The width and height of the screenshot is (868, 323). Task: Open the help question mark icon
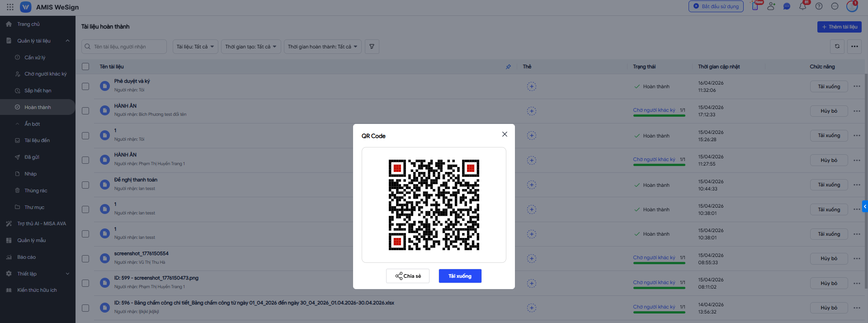coord(819,6)
